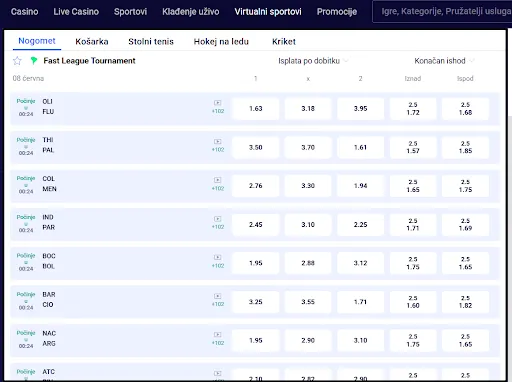Select under 2.5 at 1.68 for OLI-FLU
The height and width of the screenshot is (382, 512).
pyautogui.click(x=465, y=109)
